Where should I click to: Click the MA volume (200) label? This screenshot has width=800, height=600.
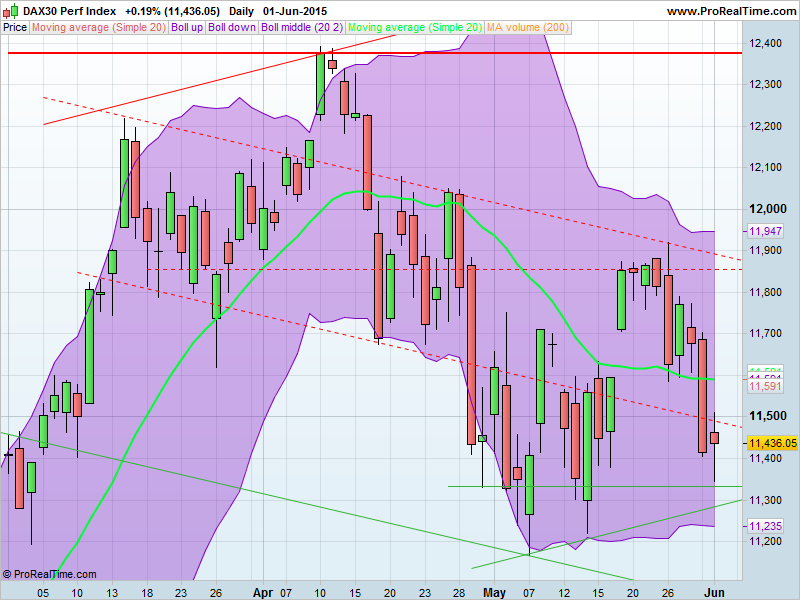(528, 28)
